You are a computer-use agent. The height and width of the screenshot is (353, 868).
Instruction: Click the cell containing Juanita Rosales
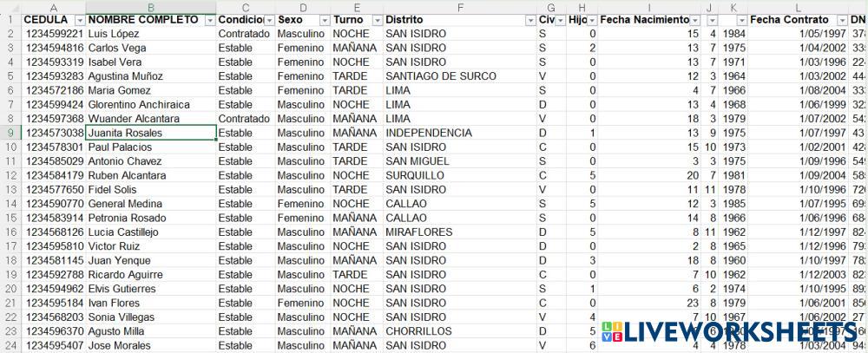151,133
